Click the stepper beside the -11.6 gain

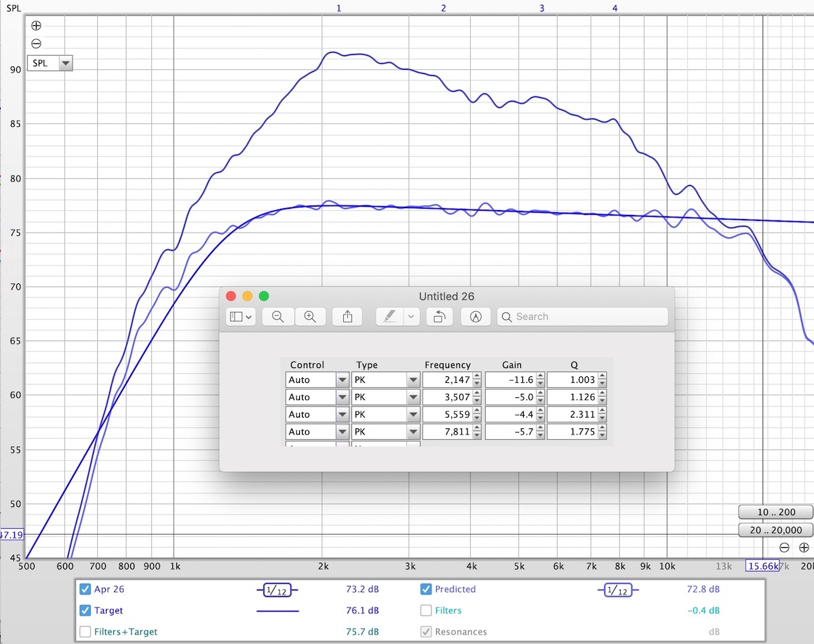pos(540,380)
